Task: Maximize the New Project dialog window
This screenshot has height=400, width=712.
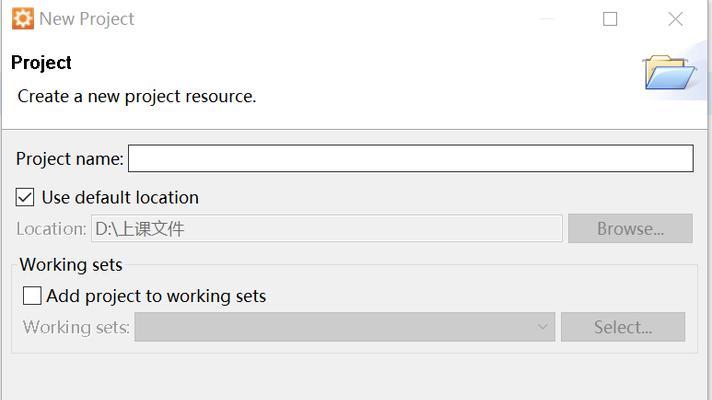Action: (x=610, y=19)
